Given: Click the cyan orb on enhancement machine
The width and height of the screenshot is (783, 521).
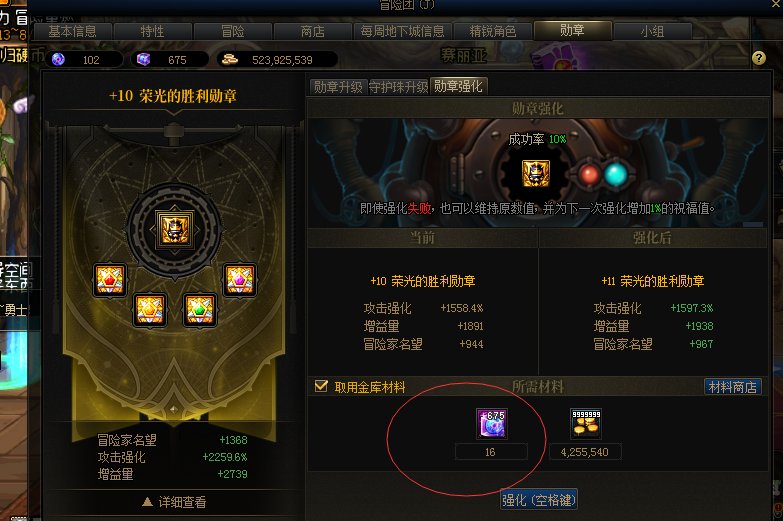Looking at the screenshot, I should coord(615,175).
